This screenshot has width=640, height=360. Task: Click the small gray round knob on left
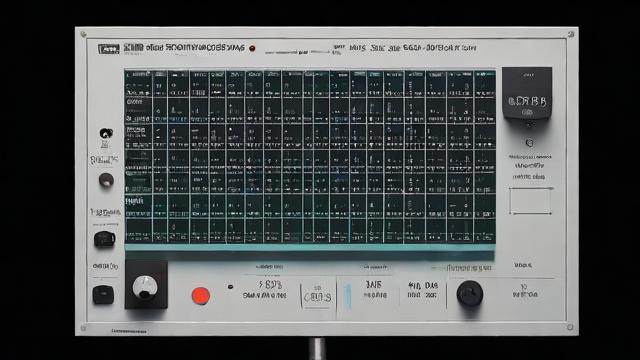click(x=106, y=180)
